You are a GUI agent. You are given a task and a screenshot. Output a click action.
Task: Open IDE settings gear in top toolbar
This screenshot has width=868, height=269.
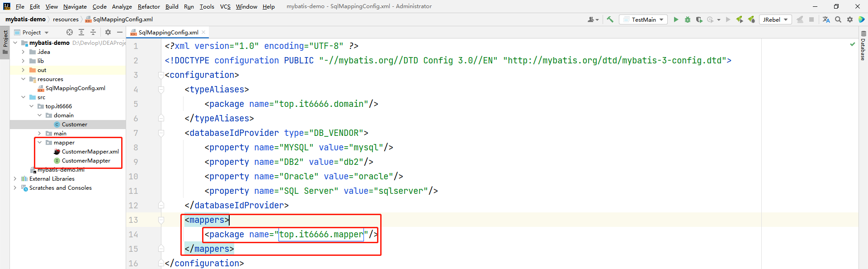click(x=850, y=19)
